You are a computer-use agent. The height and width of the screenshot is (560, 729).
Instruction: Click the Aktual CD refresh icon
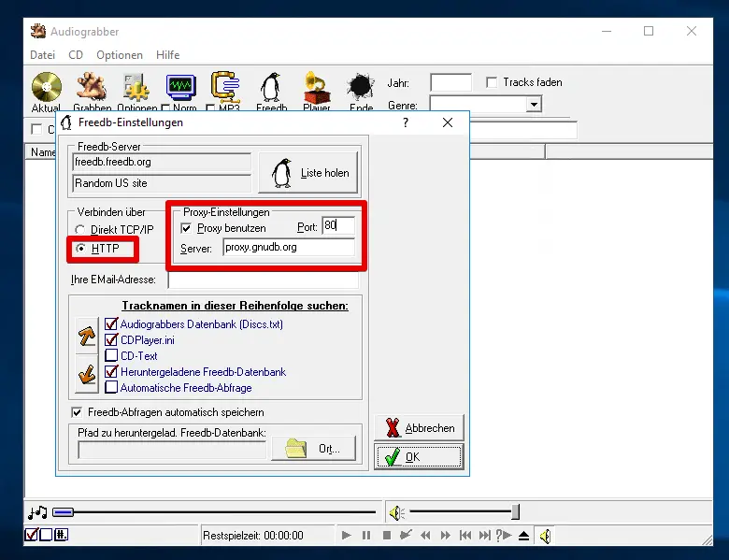pyautogui.click(x=47, y=87)
